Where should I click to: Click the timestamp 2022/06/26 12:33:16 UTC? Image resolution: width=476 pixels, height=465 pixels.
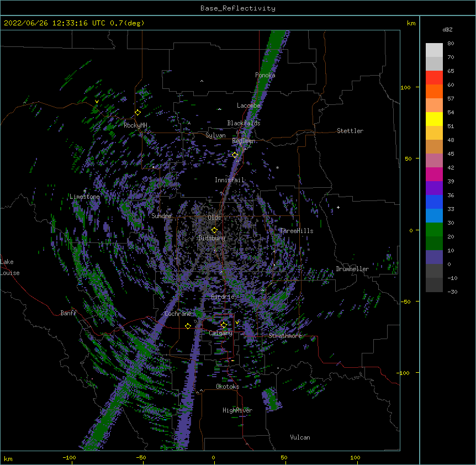(x=55, y=23)
